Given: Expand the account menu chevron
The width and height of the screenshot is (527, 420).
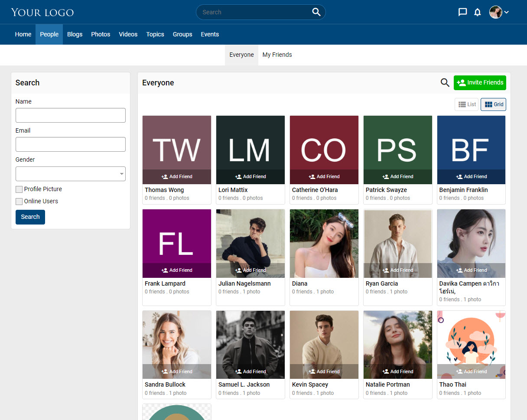Looking at the screenshot, I should [x=506, y=12].
